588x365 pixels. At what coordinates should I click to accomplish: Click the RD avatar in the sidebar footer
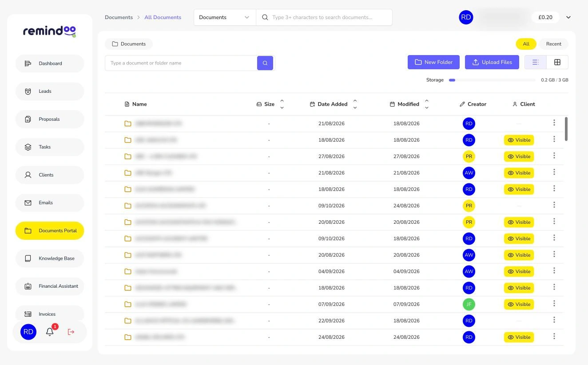[28, 332]
